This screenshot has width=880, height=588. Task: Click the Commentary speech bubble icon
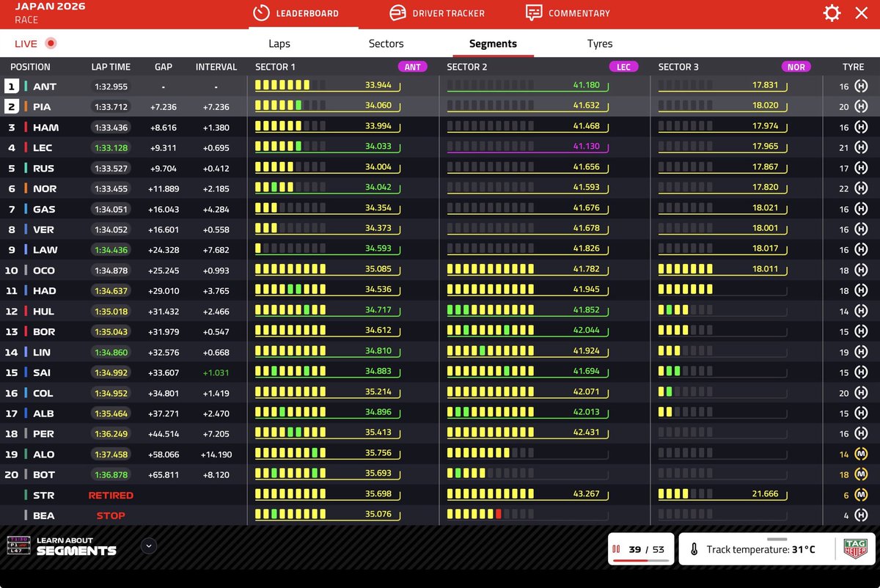point(534,13)
